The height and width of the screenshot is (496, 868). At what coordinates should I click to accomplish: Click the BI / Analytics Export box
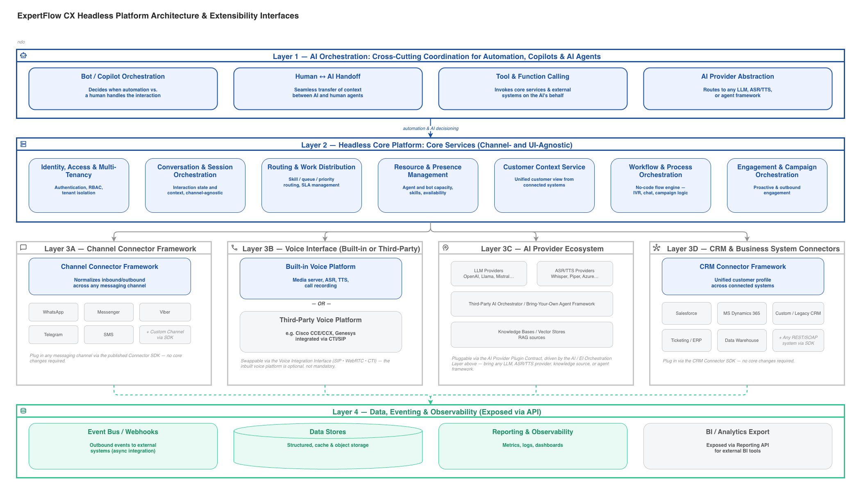(x=738, y=446)
